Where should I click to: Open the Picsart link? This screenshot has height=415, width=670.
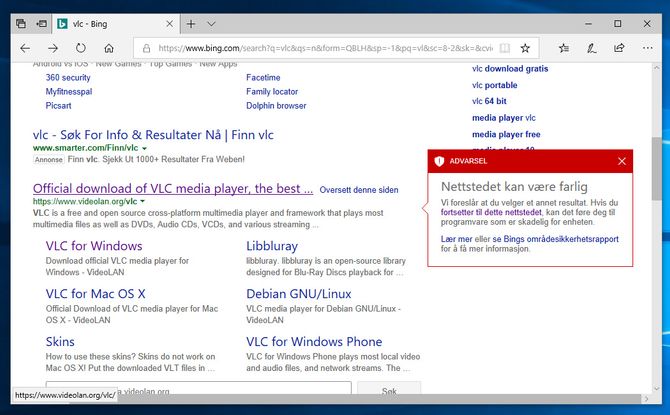59,106
